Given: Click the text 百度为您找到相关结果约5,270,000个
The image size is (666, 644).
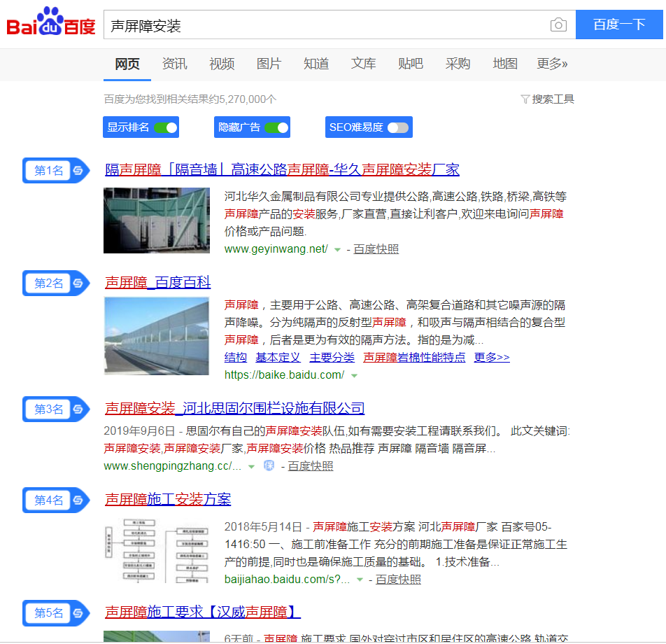Looking at the screenshot, I should coord(190,99).
